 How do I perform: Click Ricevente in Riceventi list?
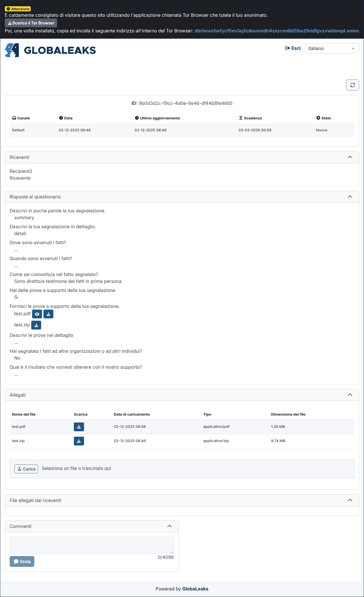point(20,178)
